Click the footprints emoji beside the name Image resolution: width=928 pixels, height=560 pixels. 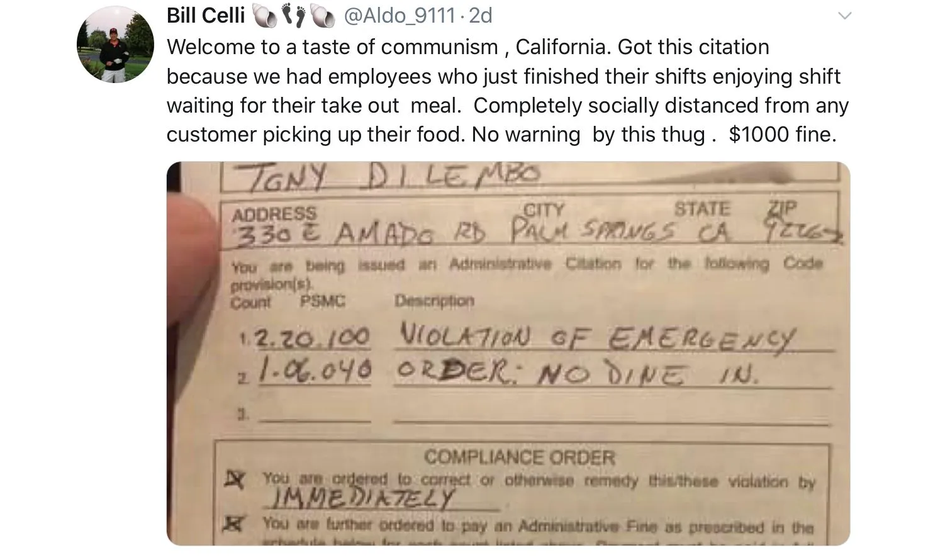coord(293,15)
